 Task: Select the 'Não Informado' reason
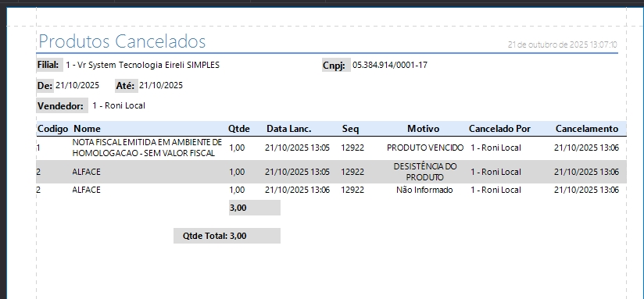[424, 190]
